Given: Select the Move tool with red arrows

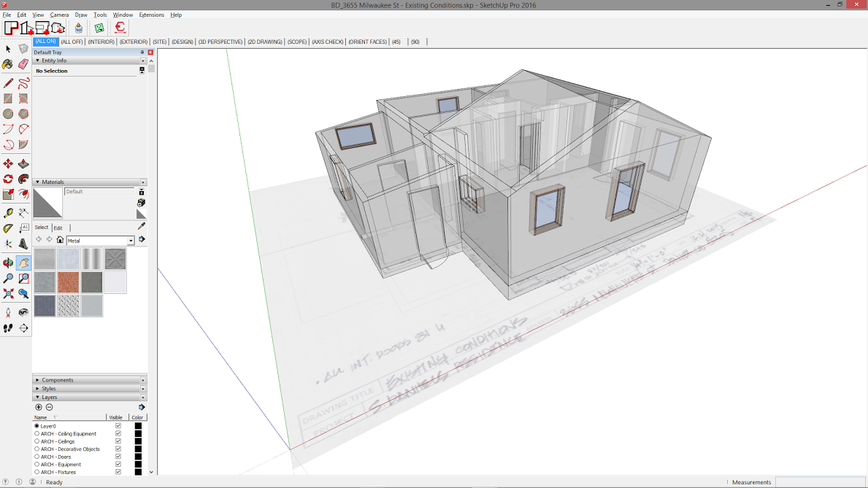Looking at the screenshot, I should (8, 164).
